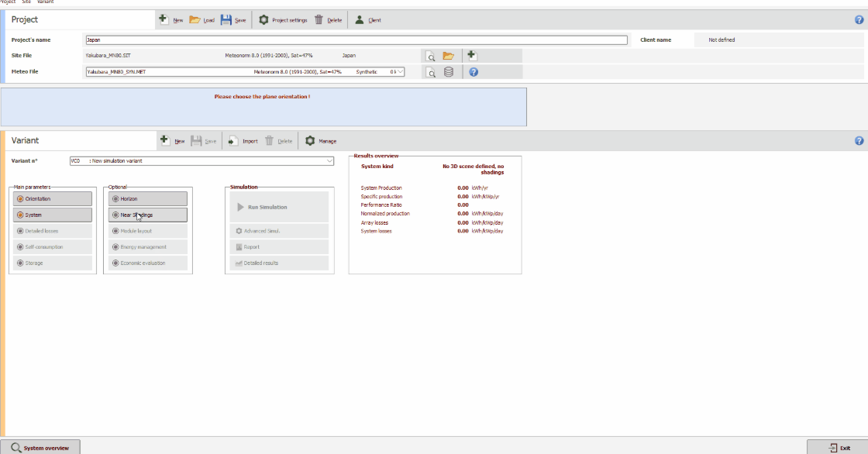868x454 pixels.
Task: Click the Yakubara_MN80.SIT site file name
Action: click(108, 55)
